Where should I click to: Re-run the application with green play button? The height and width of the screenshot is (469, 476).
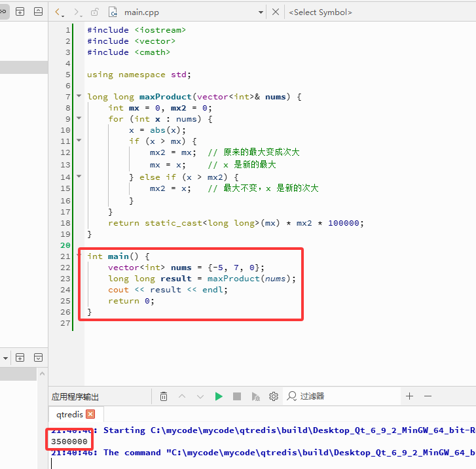click(219, 396)
